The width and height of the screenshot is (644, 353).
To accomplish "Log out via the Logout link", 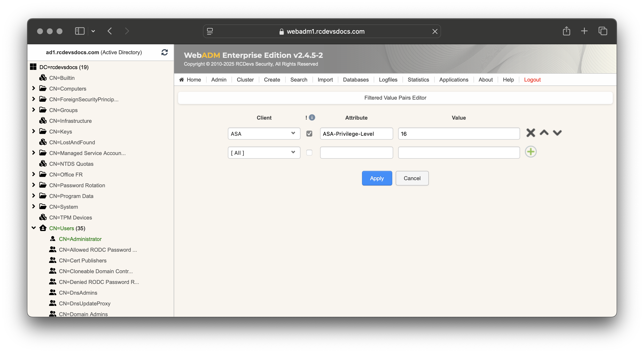I will (532, 80).
